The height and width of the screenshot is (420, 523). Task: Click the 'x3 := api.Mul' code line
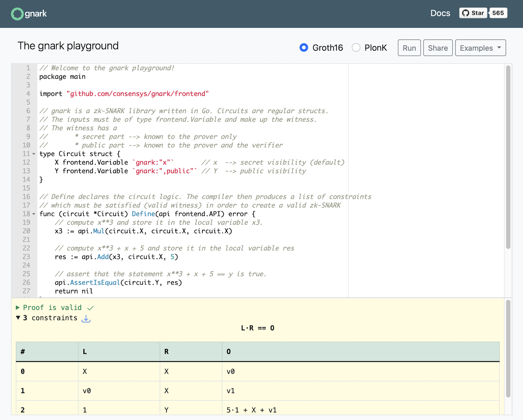coord(143,231)
